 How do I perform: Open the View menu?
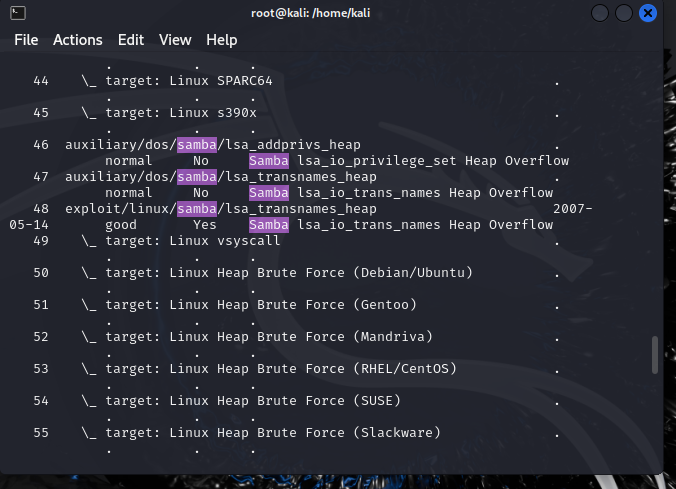coord(175,40)
